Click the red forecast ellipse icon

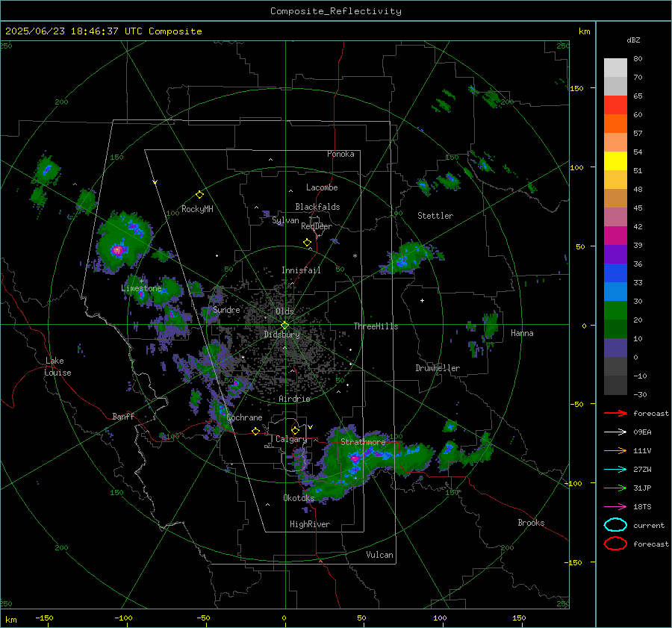click(615, 544)
